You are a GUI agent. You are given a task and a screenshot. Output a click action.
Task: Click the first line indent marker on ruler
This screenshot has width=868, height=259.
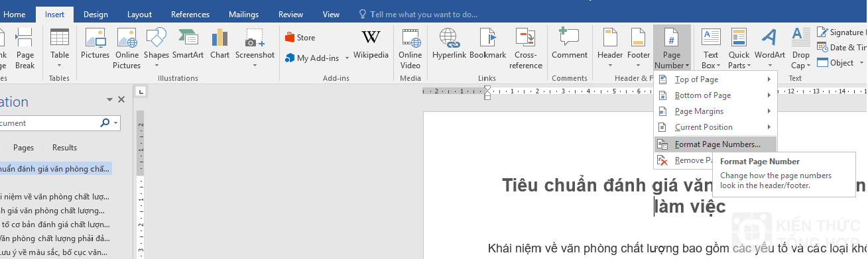(488, 89)
